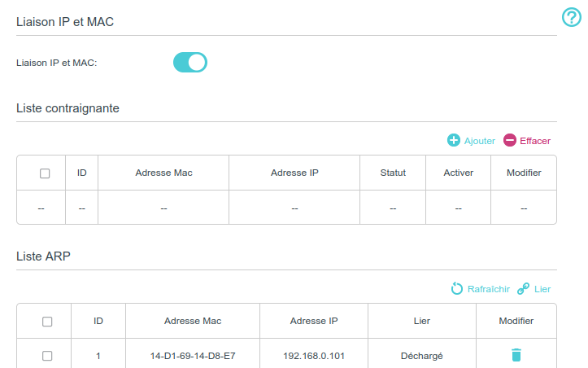The image size is (588, 368).
Task: Click the Lier column header in ARP table
Action: tap(422, 321)
